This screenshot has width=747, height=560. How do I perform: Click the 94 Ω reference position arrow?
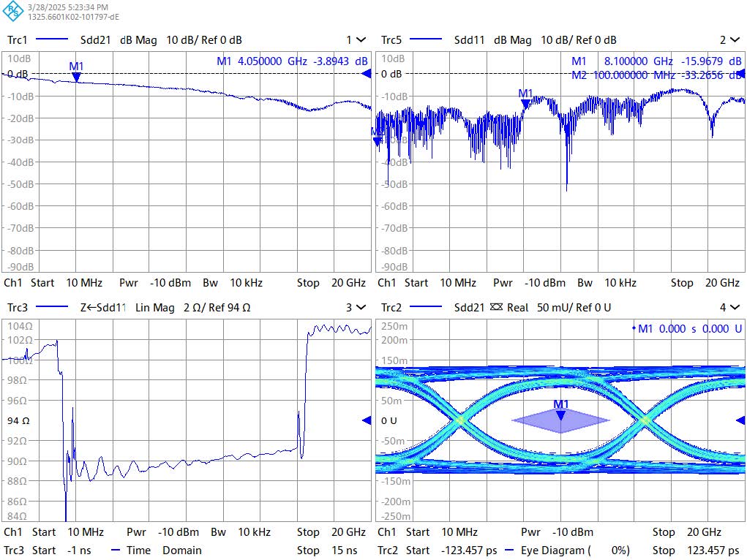pos(367,420)
